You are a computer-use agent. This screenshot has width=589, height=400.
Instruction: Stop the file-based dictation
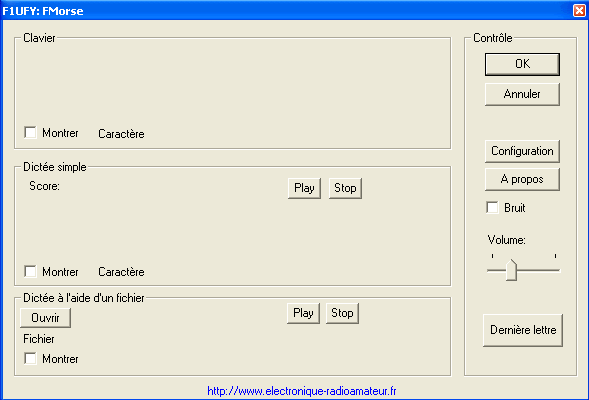click(x=342, y=313)
